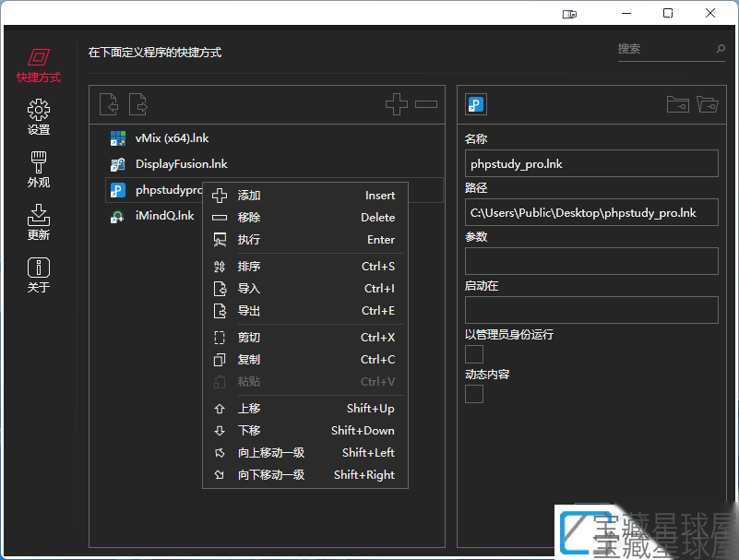The height and width of the screenshot is (560, 739).
Task: Click the minus remove shortcut icon
Action: 426,104
